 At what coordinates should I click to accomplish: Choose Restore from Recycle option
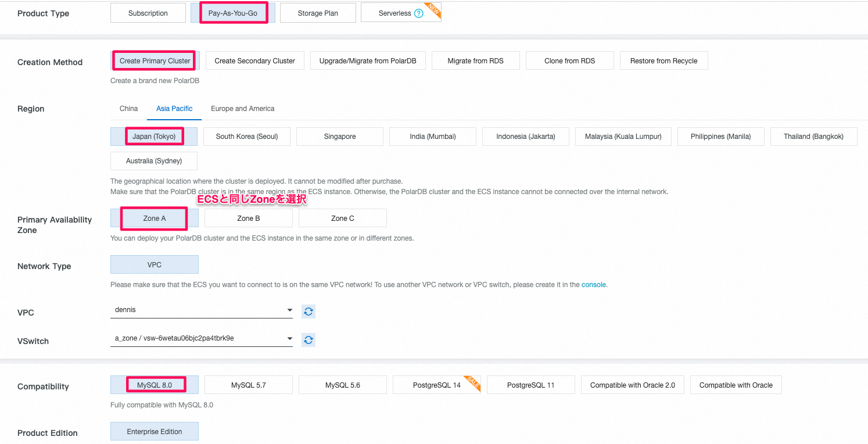click(664, 61)
